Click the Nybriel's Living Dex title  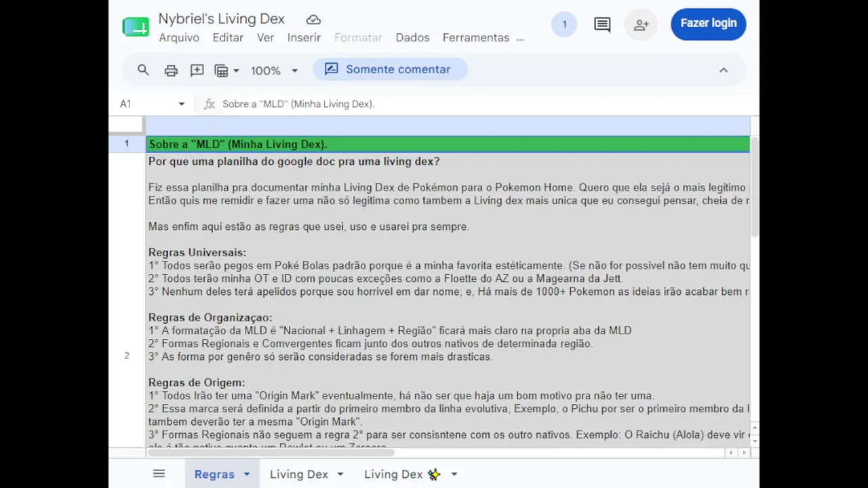pos(221,19)
